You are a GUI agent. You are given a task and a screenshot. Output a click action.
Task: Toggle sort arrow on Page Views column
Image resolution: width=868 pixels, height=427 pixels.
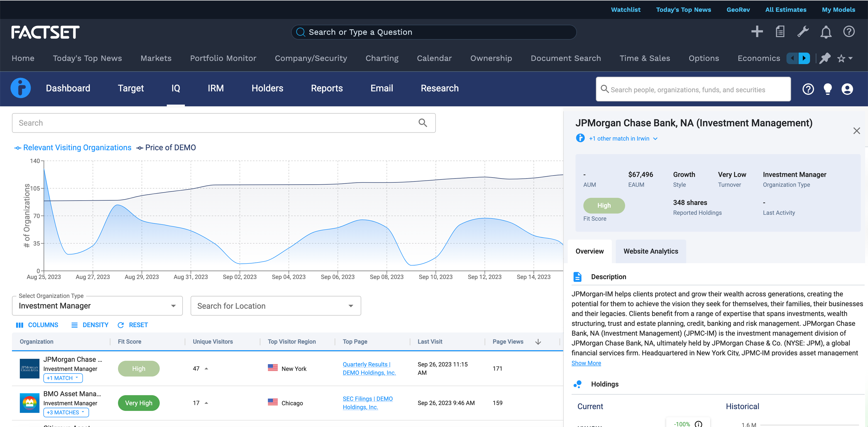[538, 342]
